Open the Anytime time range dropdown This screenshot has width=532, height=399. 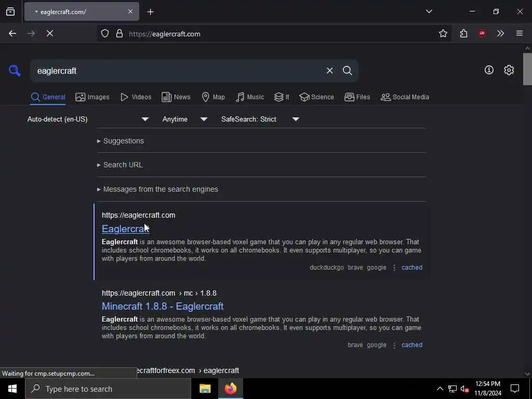[185, 119]
